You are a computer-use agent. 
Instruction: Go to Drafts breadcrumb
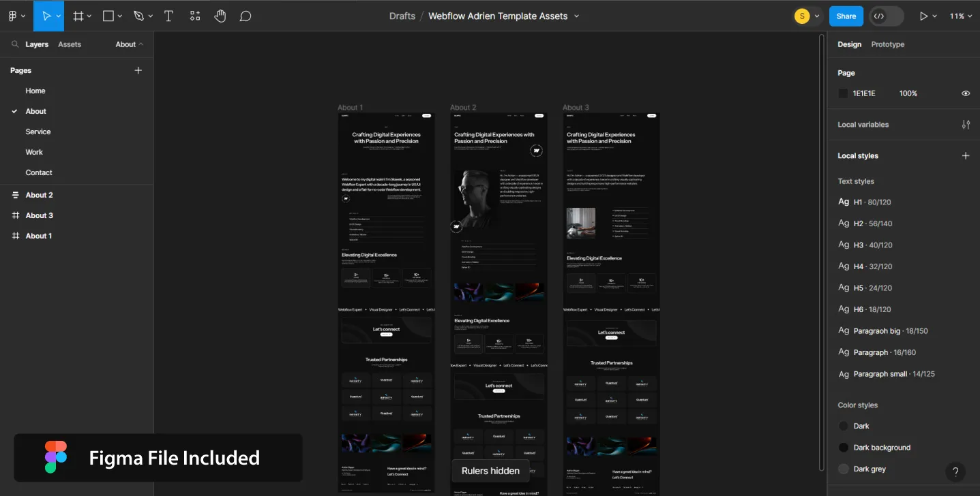[x=402, y=16]
